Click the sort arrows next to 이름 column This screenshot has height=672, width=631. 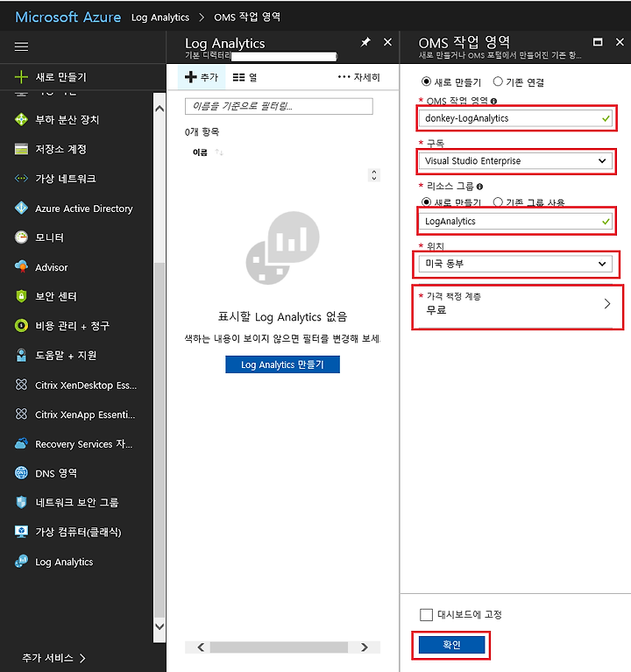[219, 152]
